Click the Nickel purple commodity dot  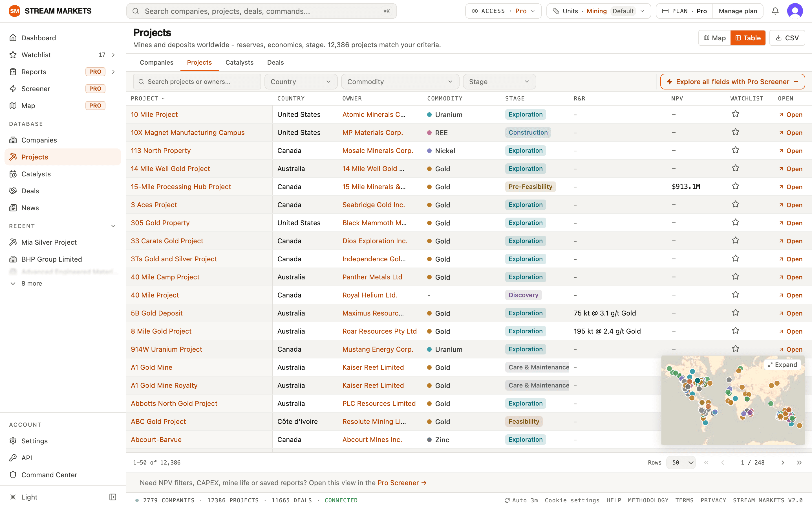[429, 151]
